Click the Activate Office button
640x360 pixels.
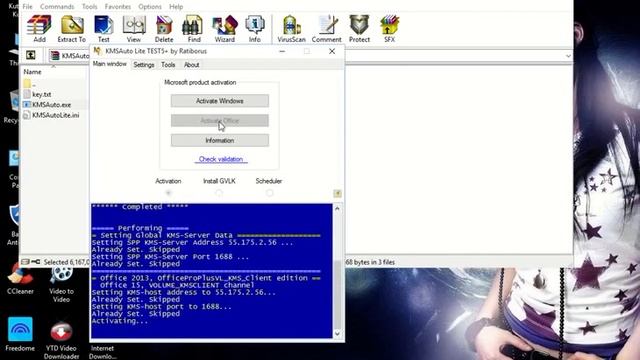point(220,120)
